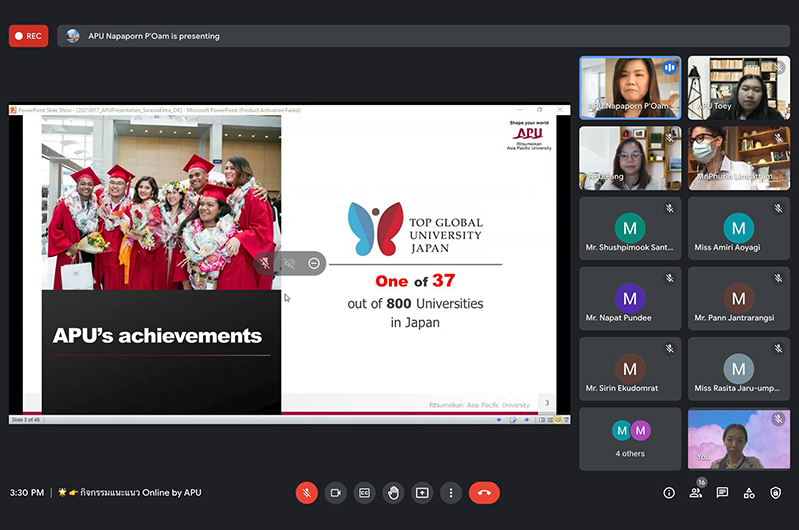Click muted mic icon on Mr. Pann Jantrarangsi tile

(778, 278)
